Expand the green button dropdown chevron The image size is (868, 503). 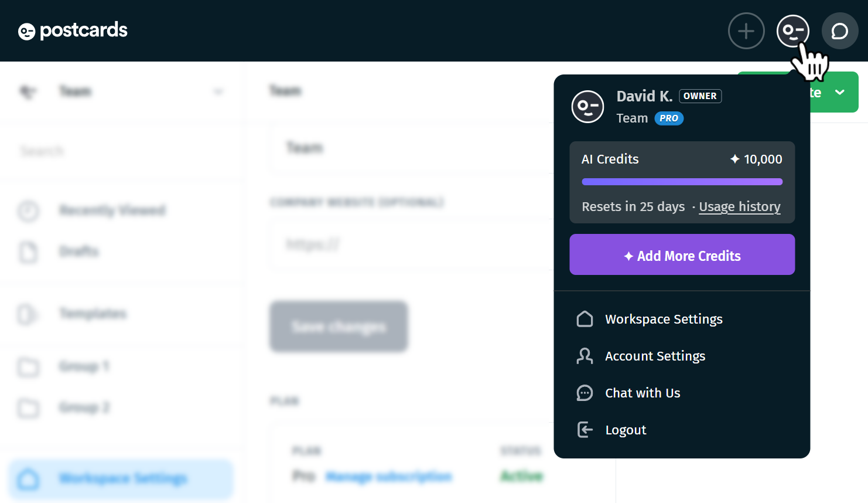click(x=840, y=92)
